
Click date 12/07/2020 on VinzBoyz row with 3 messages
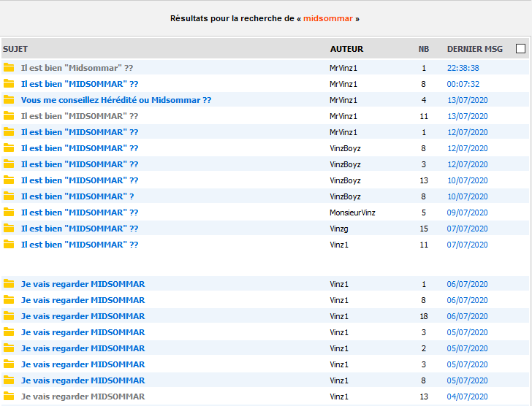(x=467, y=164)
